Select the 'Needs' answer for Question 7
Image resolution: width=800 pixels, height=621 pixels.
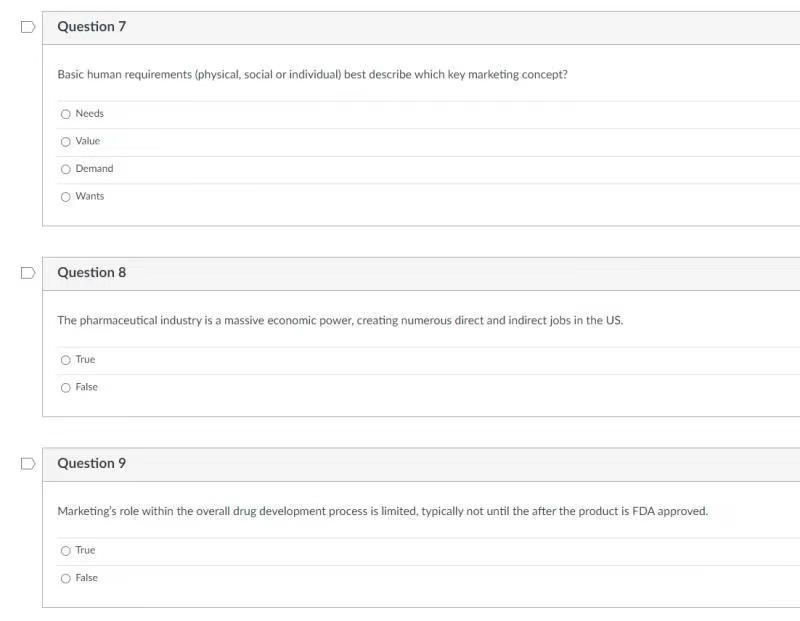[x=65, y=113]
